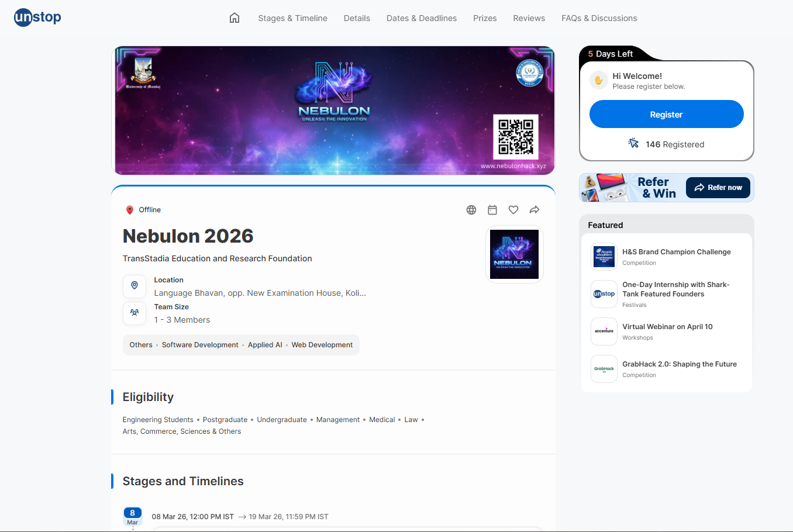This screenshot has height=532, width=793.
Task: Click the home icon in the navigation bar
Action: click(x=235, y=18)
